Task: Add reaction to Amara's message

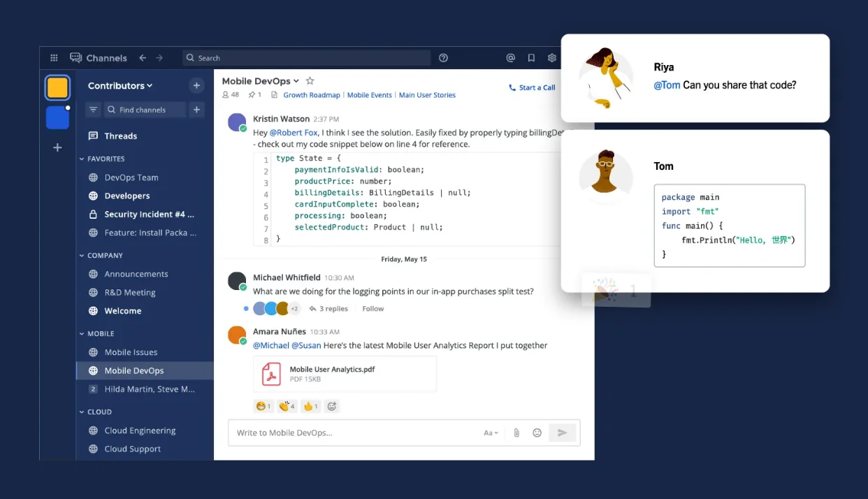Action: click(x=332, y=406)
